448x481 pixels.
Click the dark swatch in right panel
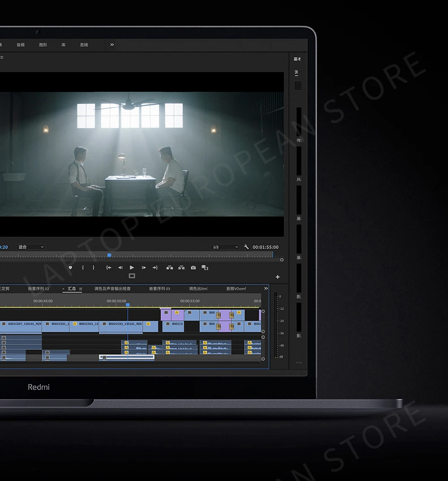pyautogui.click(x=297, y=86)
